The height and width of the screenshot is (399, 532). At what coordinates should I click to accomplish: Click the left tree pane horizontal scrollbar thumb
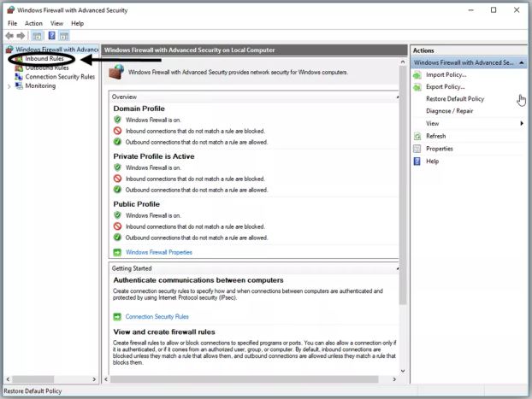tap(33, 379)
